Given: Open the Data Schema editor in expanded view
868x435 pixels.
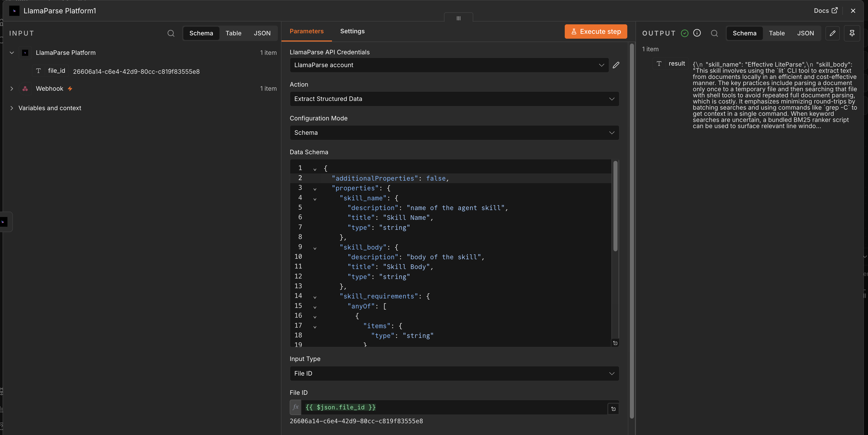Looking at the screenshot, I should [615, 343].
